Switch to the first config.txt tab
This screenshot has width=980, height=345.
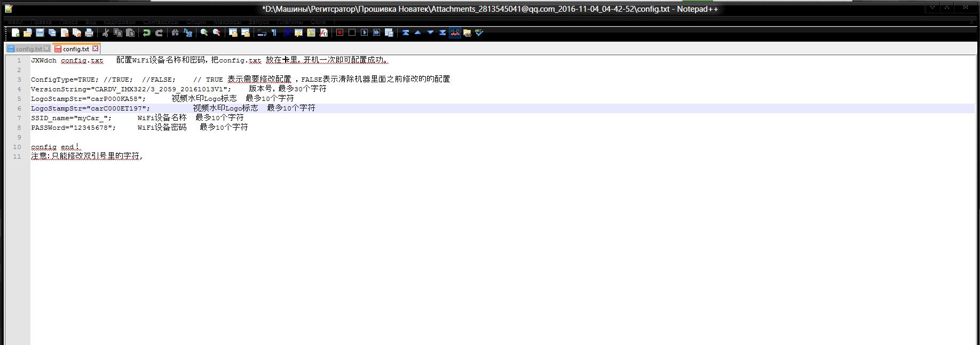tap(28, 49)
